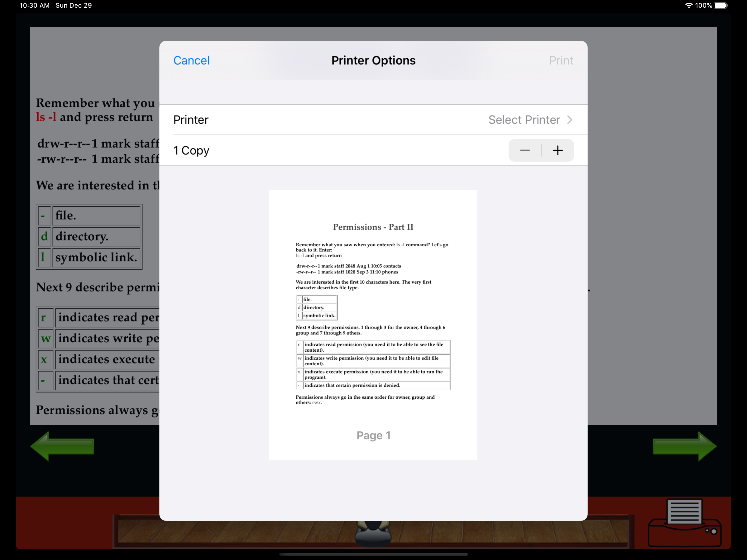Tap the 1 Copy label
Screen dimensions: 747x560
pyautogui.click(x=191, y=150)
